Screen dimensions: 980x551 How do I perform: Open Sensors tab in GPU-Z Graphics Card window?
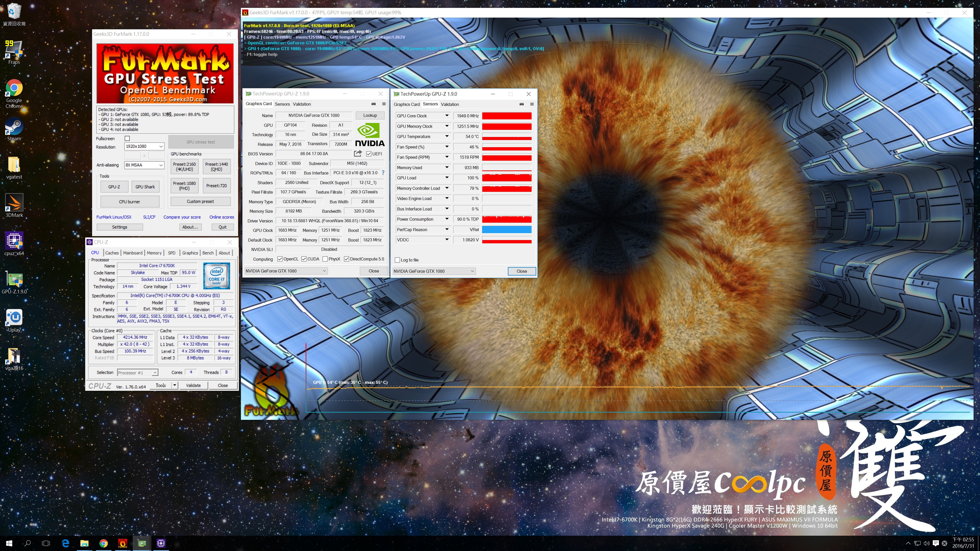(x=282, y=104)
